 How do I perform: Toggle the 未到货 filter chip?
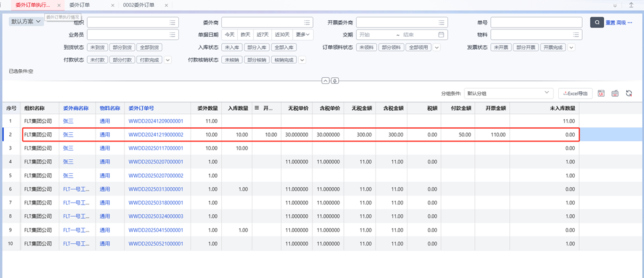pos(98,48)
